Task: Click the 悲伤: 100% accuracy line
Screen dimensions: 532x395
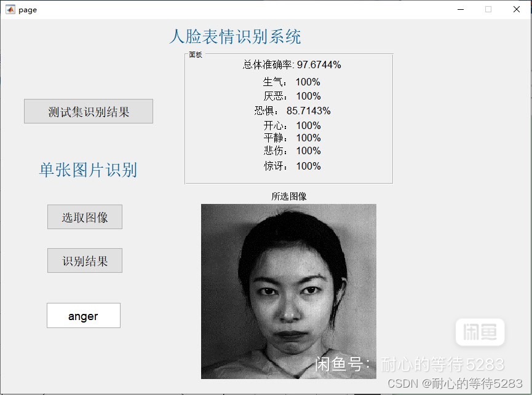Action: pyautogui.click(x=292, y=151)
